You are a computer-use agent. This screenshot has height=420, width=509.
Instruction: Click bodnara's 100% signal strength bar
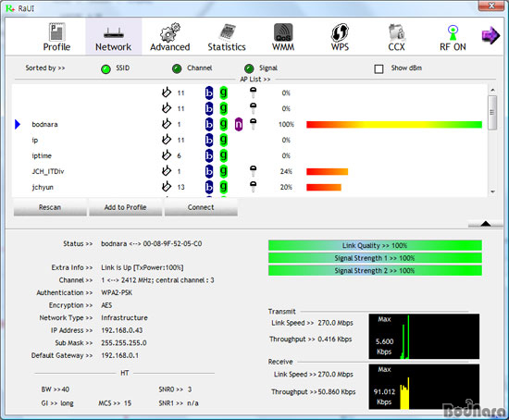pyautogui.click(x=394, y=124)
